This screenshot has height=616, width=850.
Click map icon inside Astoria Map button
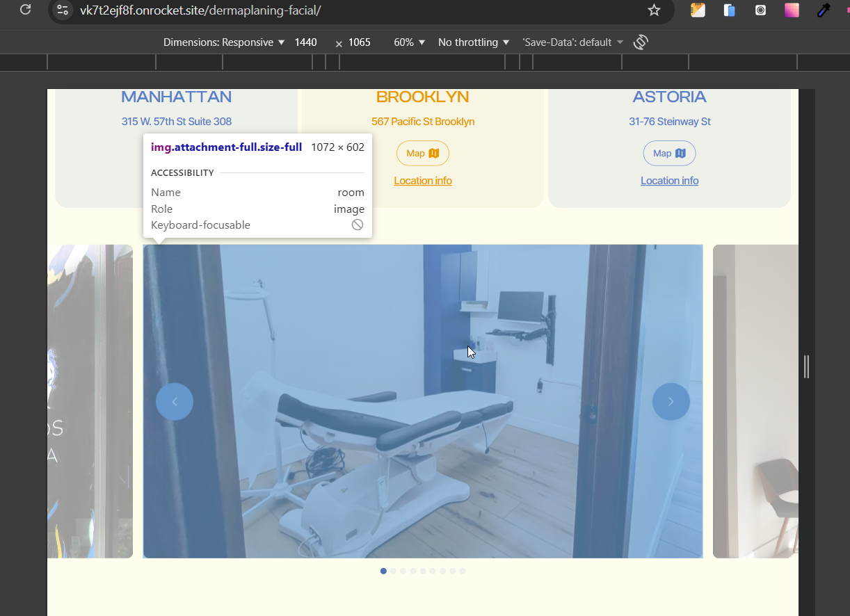point(680,154)
